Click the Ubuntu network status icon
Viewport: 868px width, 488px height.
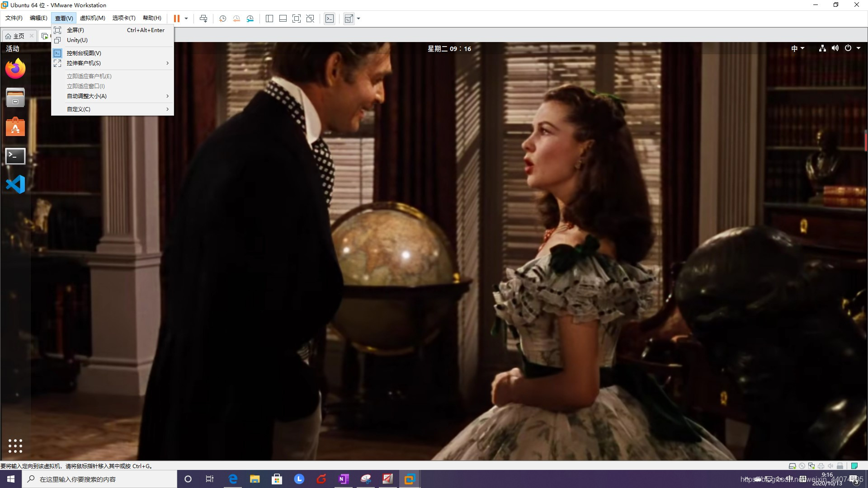coord(822,48)
